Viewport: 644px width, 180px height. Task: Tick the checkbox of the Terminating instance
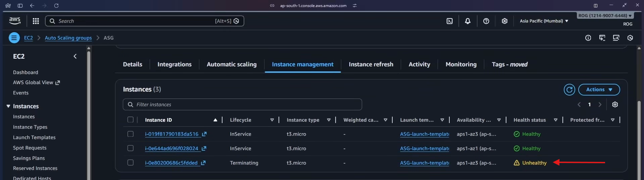131,163
